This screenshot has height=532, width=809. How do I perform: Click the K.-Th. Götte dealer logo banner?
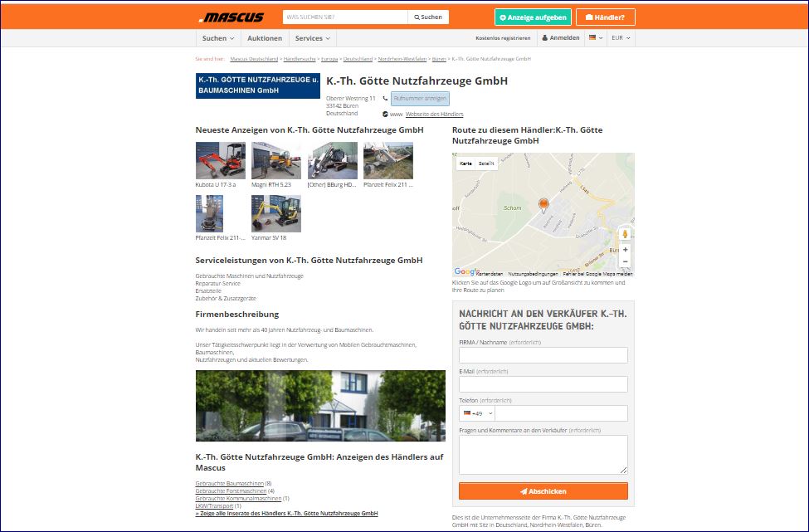[x=257, y=85]
